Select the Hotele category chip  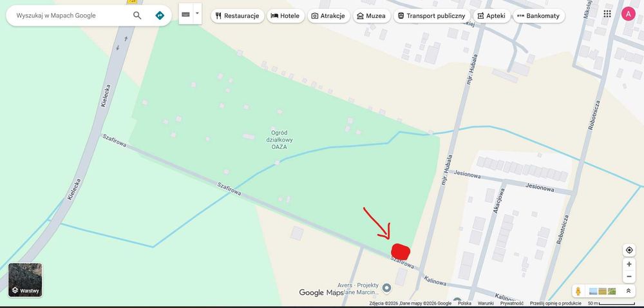point(285,16)
